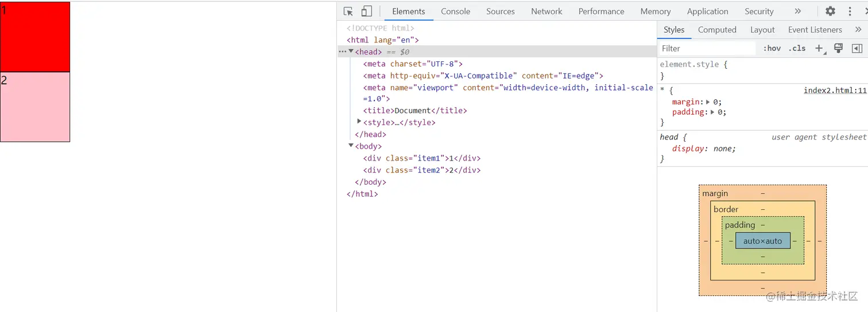Click the pink box labeled 2
The height and width of the screenshot is (312, 868).
click(x=35, y=107)
